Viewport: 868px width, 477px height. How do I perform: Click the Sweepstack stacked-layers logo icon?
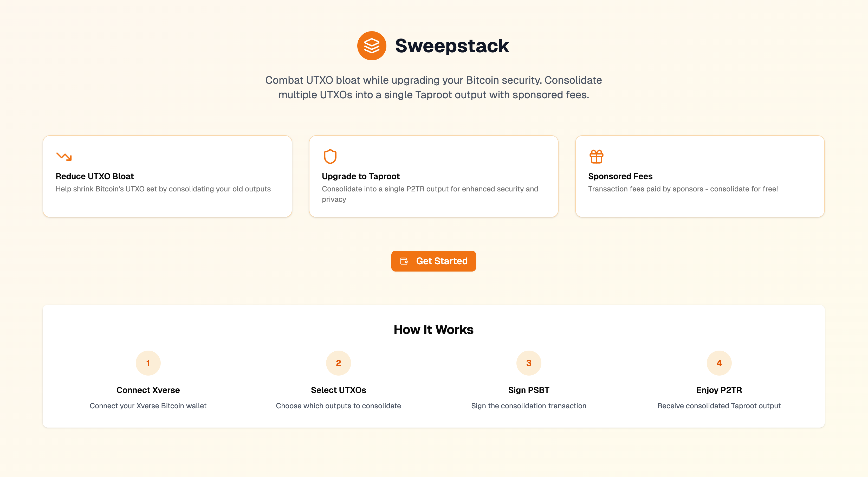[372, 46]
